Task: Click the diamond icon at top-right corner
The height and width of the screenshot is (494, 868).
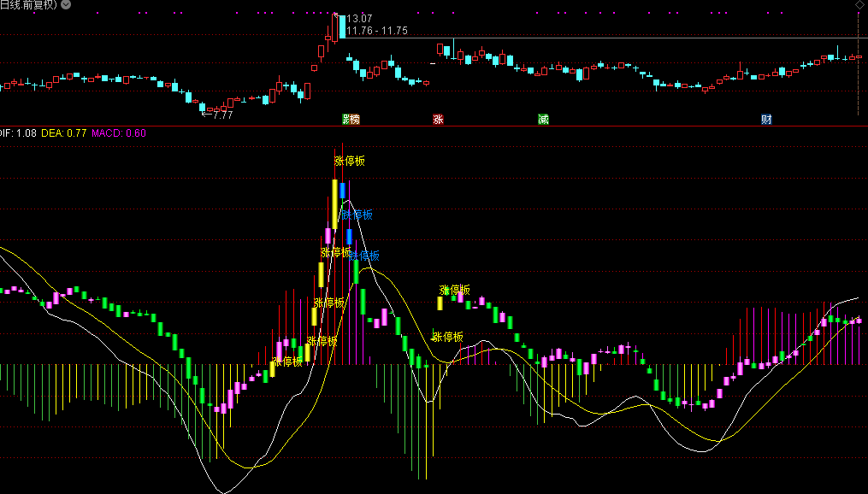Action: [859, 5]
